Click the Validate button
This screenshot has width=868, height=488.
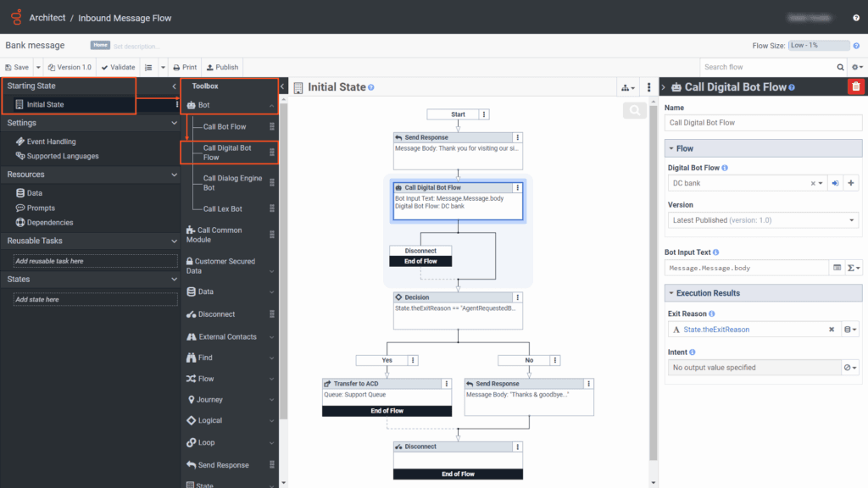point(118,67)
